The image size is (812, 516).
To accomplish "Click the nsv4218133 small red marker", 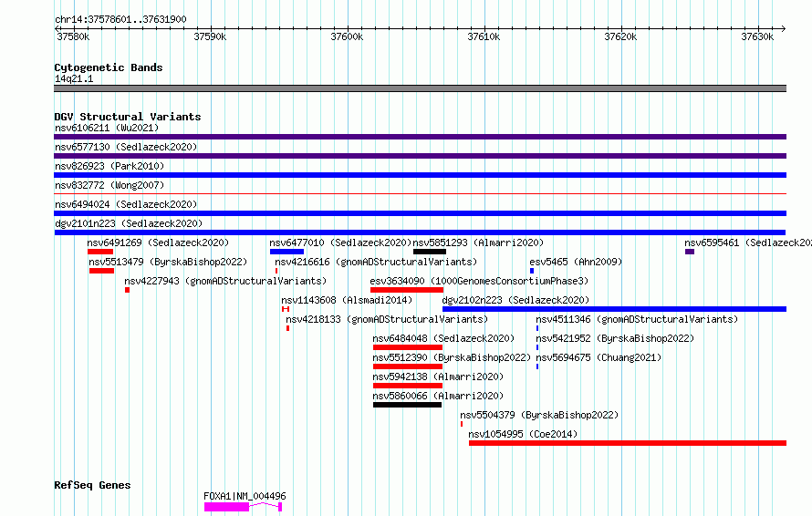I will 288,328.
